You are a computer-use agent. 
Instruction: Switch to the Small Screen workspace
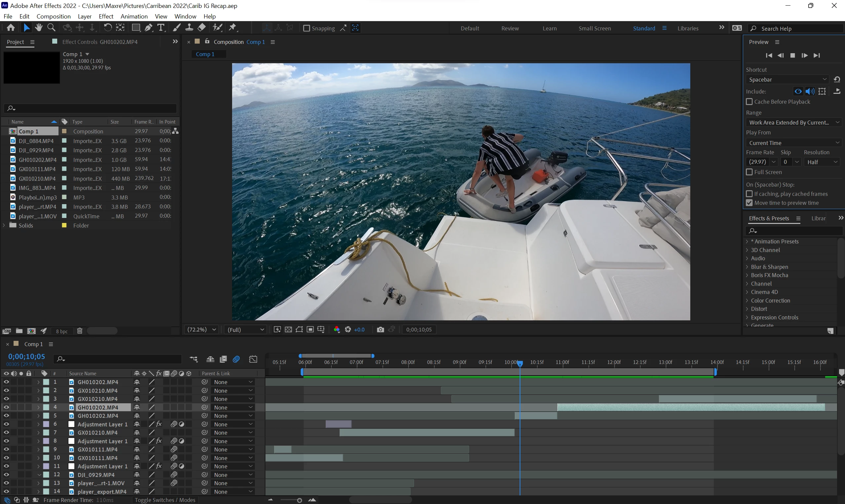[594, 28]
